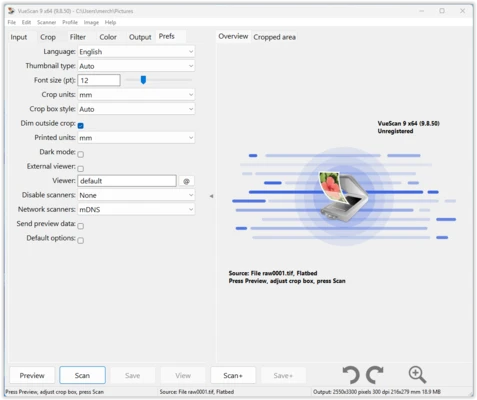Viewport: 477px width, 400px height.
Task: Open Crop box style dropdown
Action: (x=136, y=109)
